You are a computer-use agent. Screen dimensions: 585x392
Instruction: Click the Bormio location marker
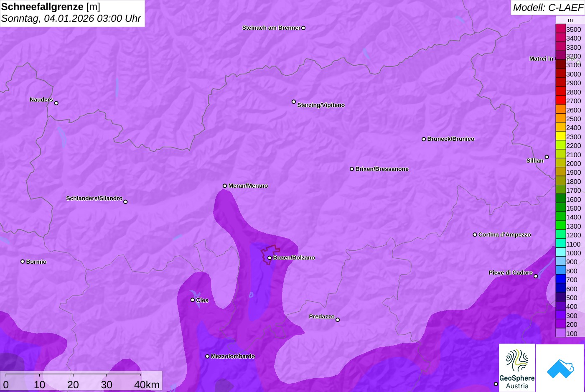pos(23,262)
